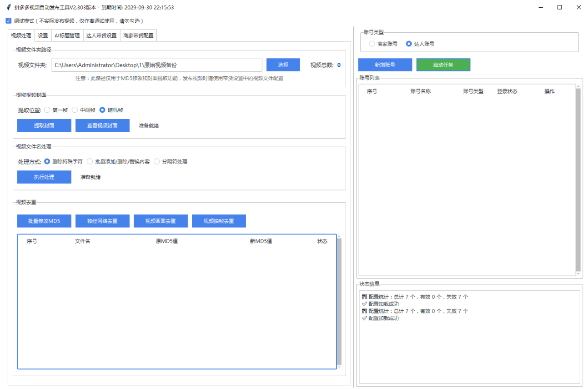Switch to the 商家带货配置 tab
The height and width of the screenshot is (389, 588).
[139, 35]
